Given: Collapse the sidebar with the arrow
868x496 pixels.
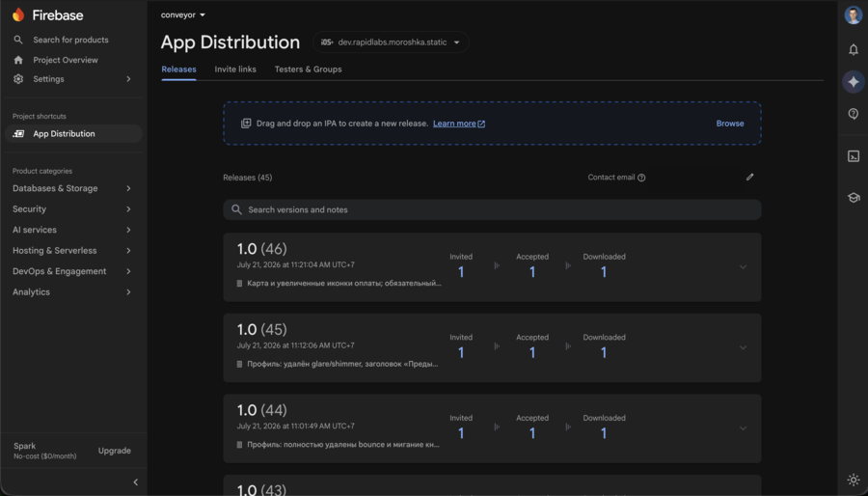Looking at the screenshot, I should point(136,482).
